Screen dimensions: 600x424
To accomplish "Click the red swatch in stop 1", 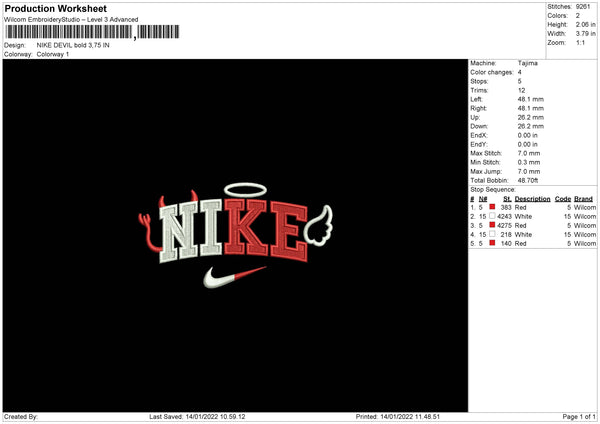I will pyautogui.click(x=492, y=207).
